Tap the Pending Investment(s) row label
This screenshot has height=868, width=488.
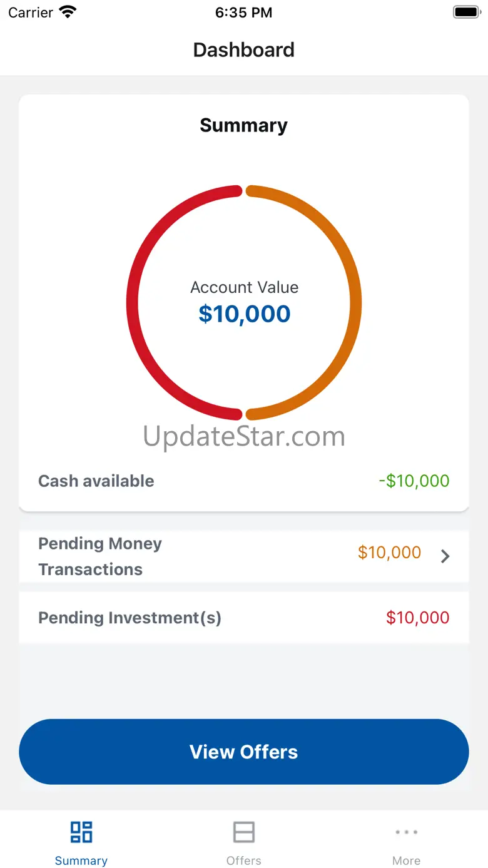(x=130, y=618)
